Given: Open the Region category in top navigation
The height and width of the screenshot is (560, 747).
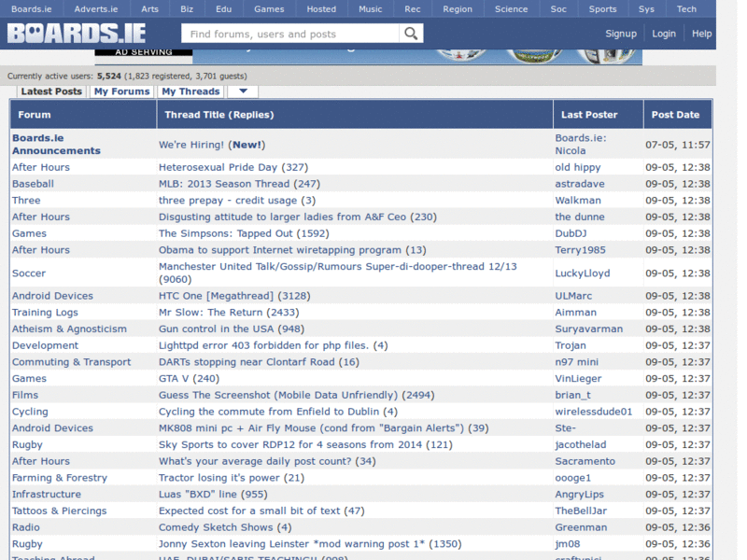Looking at the screenshot, I should pyautogui.click(x=458, y=9).
